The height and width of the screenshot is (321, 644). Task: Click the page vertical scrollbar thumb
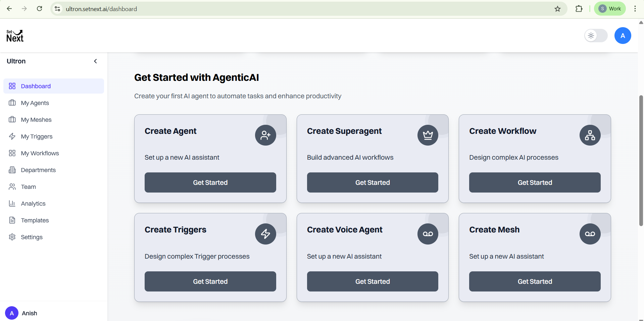point(641,160)
